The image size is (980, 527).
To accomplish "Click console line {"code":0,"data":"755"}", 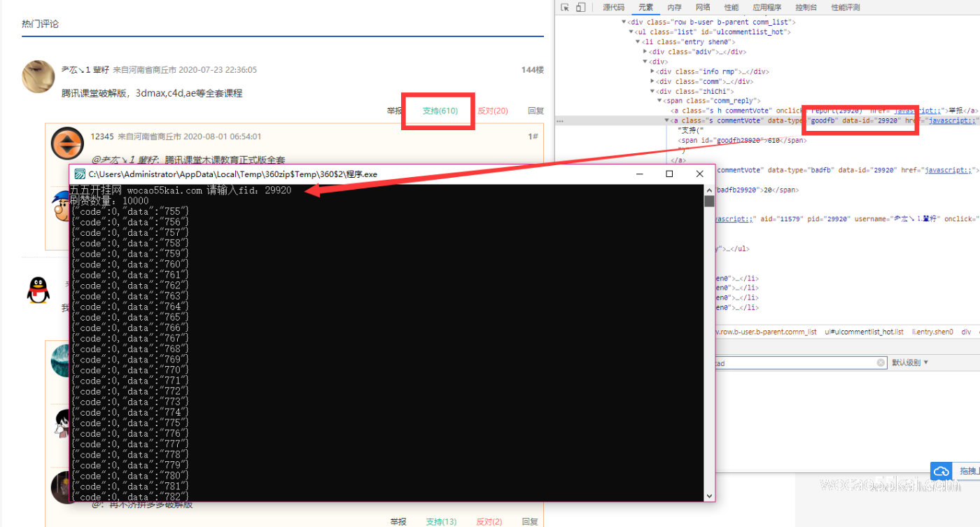I will pyautogui.click(x=129, y=211).
